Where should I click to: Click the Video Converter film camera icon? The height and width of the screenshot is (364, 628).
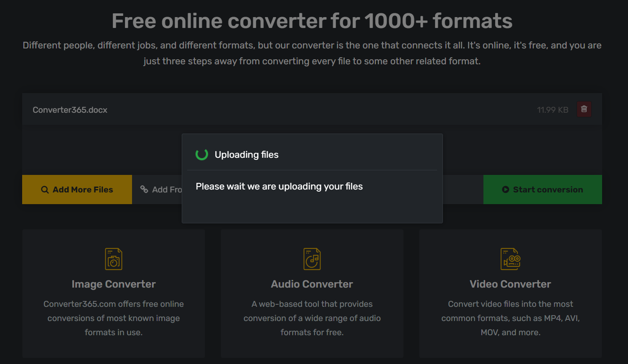tap(510, 259)
